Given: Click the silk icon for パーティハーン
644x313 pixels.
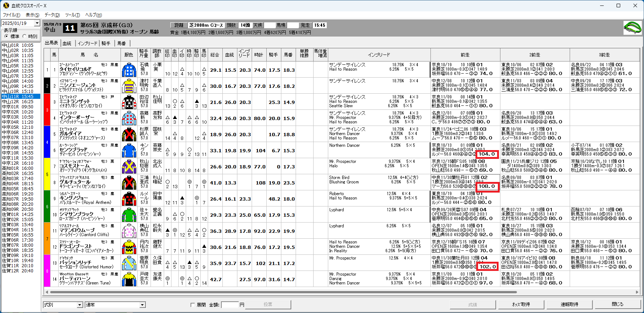Looking at the screenshot, I should [129, 279].
